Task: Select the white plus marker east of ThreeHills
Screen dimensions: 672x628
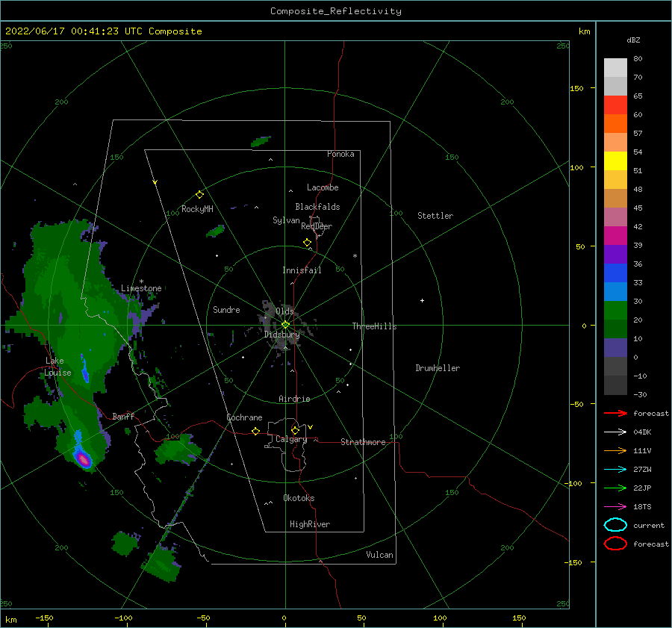Action: tap(422, 300)
